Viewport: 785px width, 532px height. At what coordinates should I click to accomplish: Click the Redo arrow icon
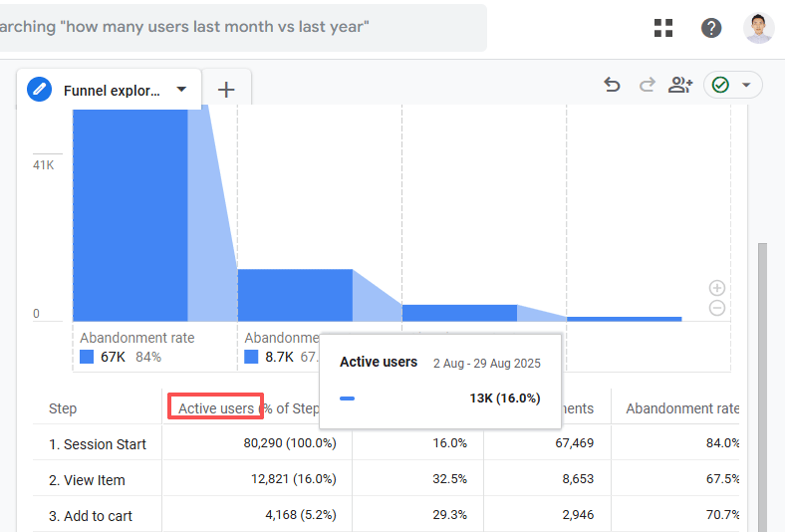pyautogui.click(x=647, y=86)
